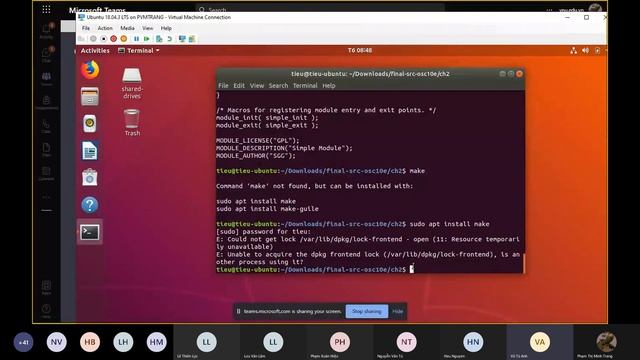
Task: Open the volume icon in the Ubuntu top bar
Action: 585,50
